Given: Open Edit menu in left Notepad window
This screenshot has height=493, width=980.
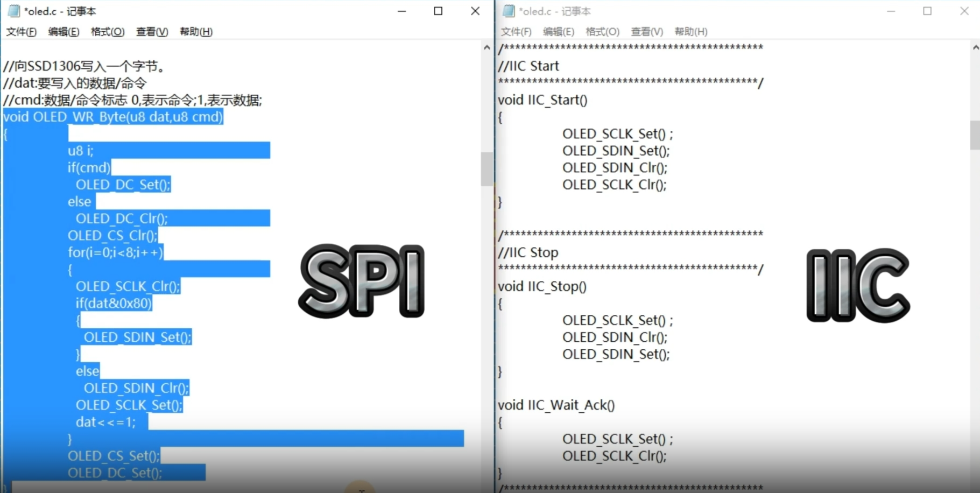Looking at the screenshot, I should (64, 32).
